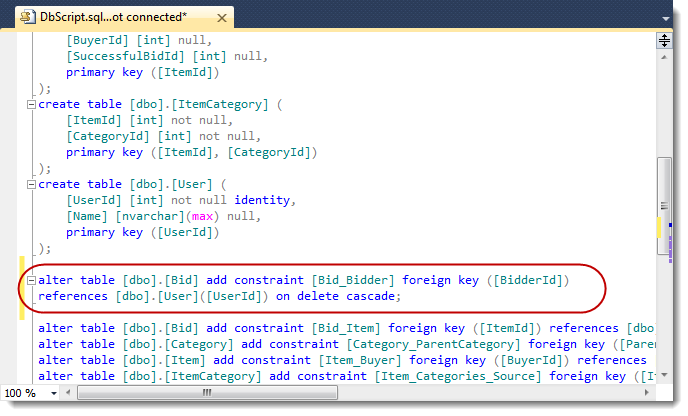Click [Name] column definition
This screenshot has height=416, width=688.
coord(163,216)
